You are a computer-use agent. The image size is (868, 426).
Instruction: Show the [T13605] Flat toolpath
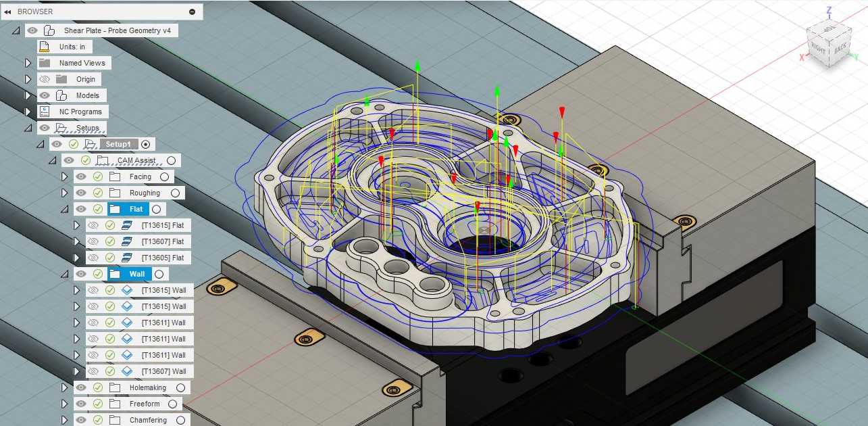pyautogui.click(x=93, y=258)
